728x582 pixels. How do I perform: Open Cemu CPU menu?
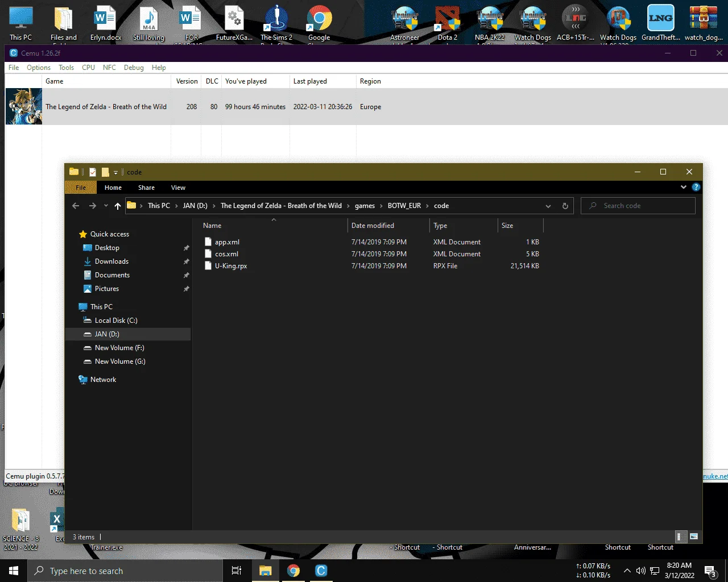pos(88,67)
